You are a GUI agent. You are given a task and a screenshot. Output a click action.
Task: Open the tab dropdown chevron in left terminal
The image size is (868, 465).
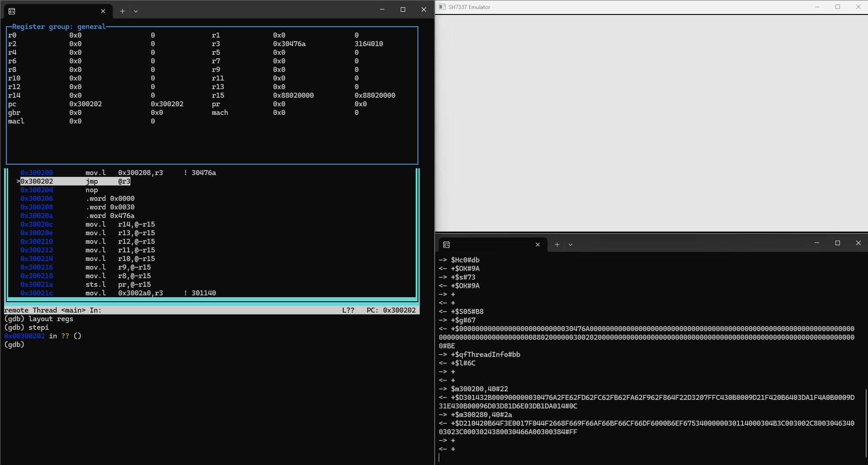point(136,11)
